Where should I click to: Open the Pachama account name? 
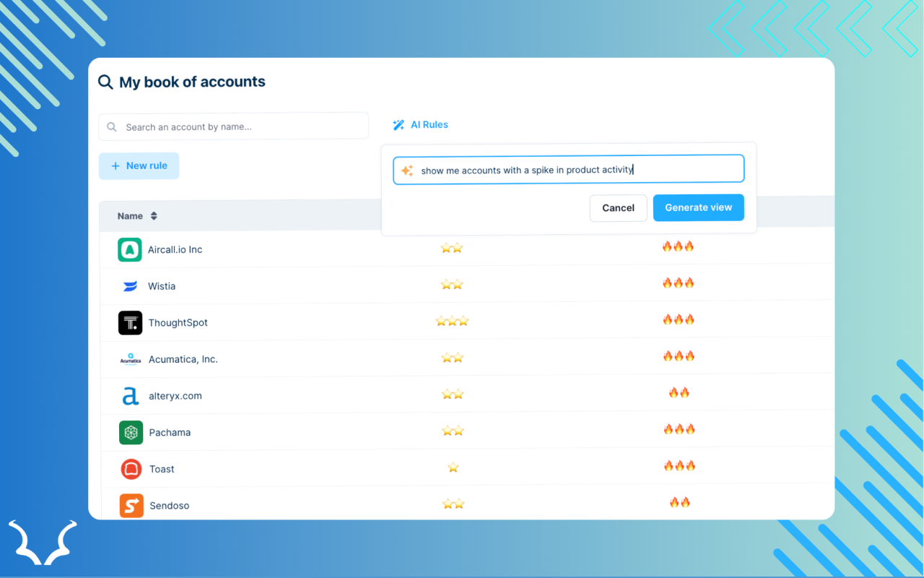coord(170,433)
